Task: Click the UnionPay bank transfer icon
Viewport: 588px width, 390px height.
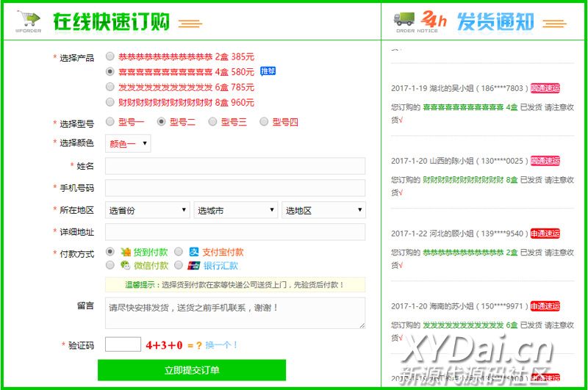Action: [x=194, y=266]
